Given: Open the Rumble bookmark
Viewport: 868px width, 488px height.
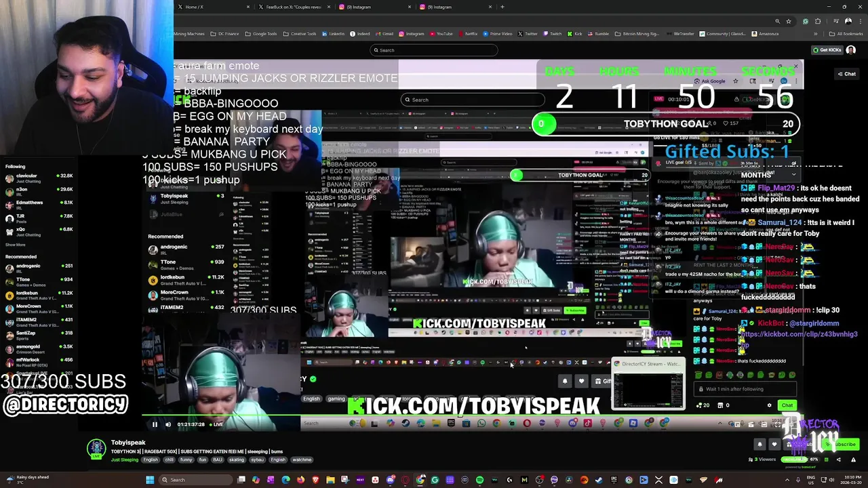Looking at the screenshot, I should (x=598, y=34).
